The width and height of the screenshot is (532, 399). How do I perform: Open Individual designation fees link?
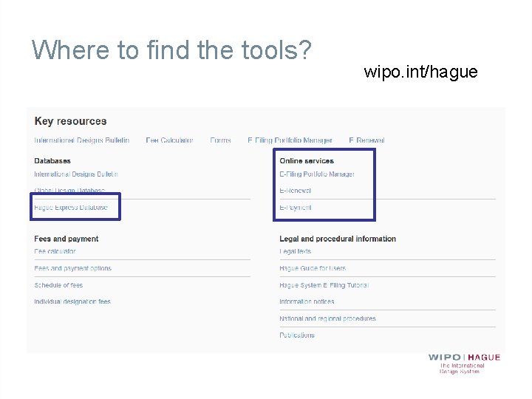(72, 301)
